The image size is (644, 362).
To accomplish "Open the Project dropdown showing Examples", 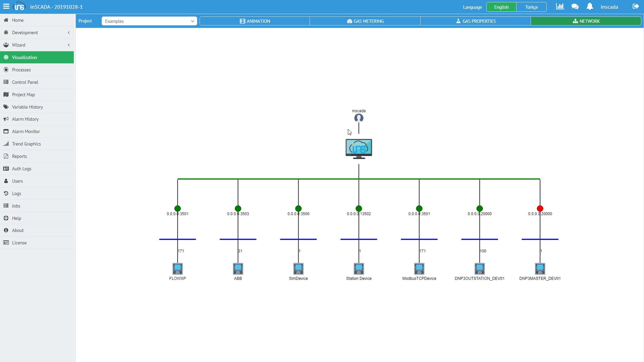I will (149, 21).
